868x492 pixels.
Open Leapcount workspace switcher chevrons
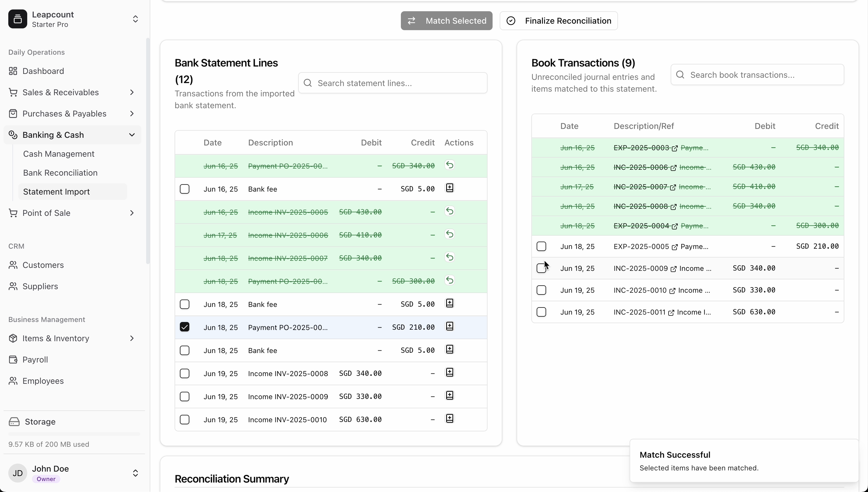pos(135,19)
